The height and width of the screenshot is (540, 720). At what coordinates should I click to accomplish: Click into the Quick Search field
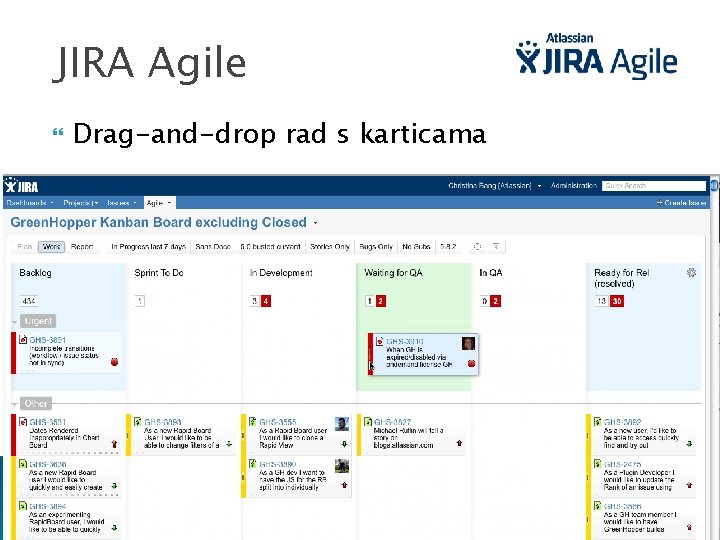pos(653,186)
